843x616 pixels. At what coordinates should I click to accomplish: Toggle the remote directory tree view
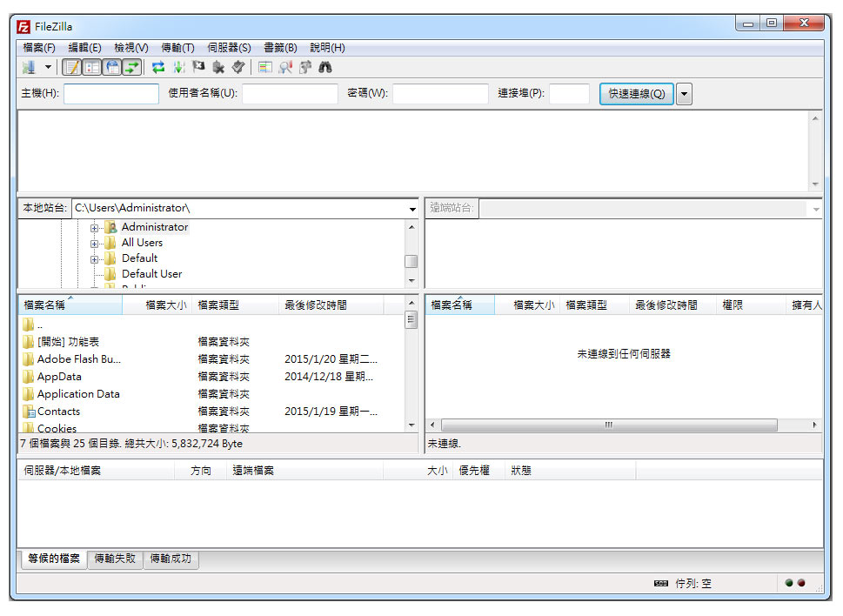coord(112,67)
